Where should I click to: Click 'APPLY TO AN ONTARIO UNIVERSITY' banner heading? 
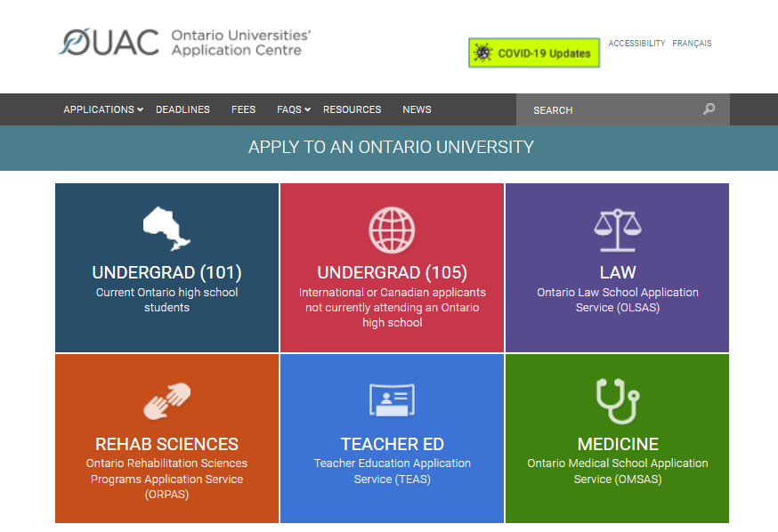tap(391, 148)
